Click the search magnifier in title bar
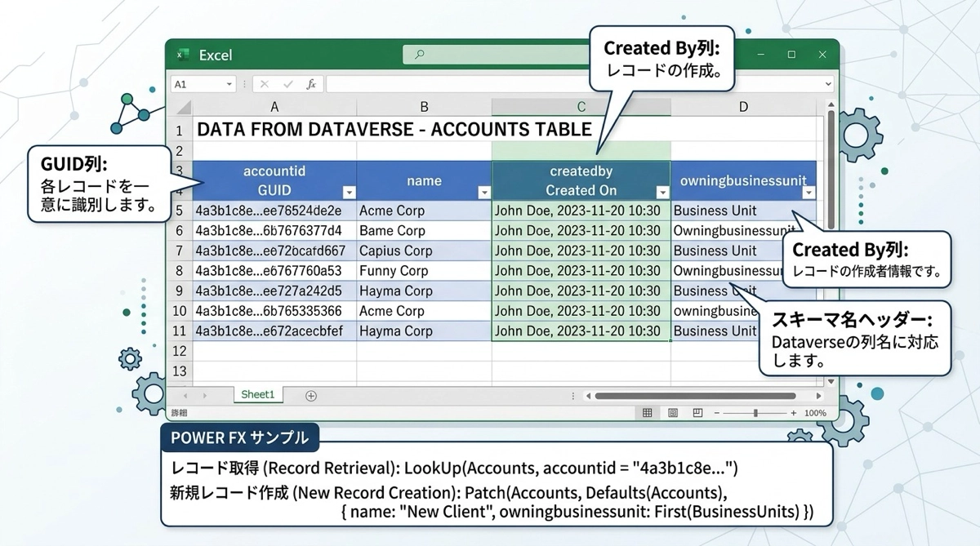Image resolution: width=980 pixels, height=546 pixels. [x=420, y=55]
